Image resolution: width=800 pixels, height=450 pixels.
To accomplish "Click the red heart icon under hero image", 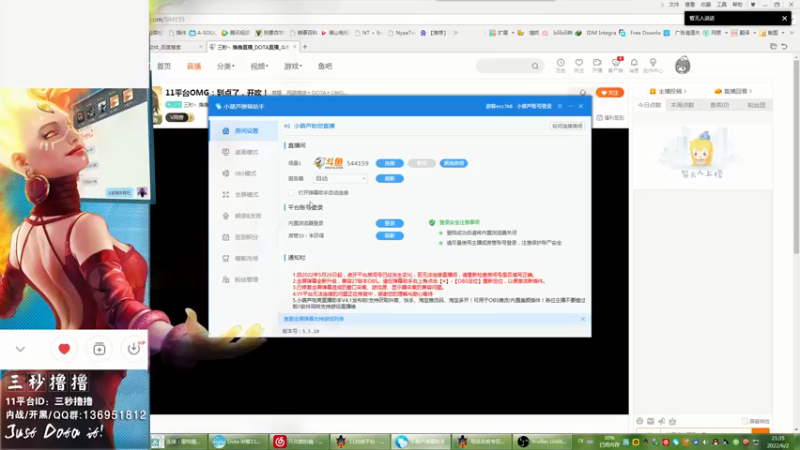I will pyautogui.click(x=64, y=349).
